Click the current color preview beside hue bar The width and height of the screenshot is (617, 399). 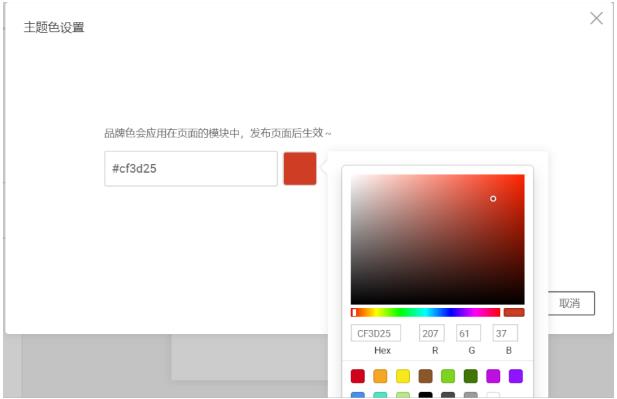point(514,312)
